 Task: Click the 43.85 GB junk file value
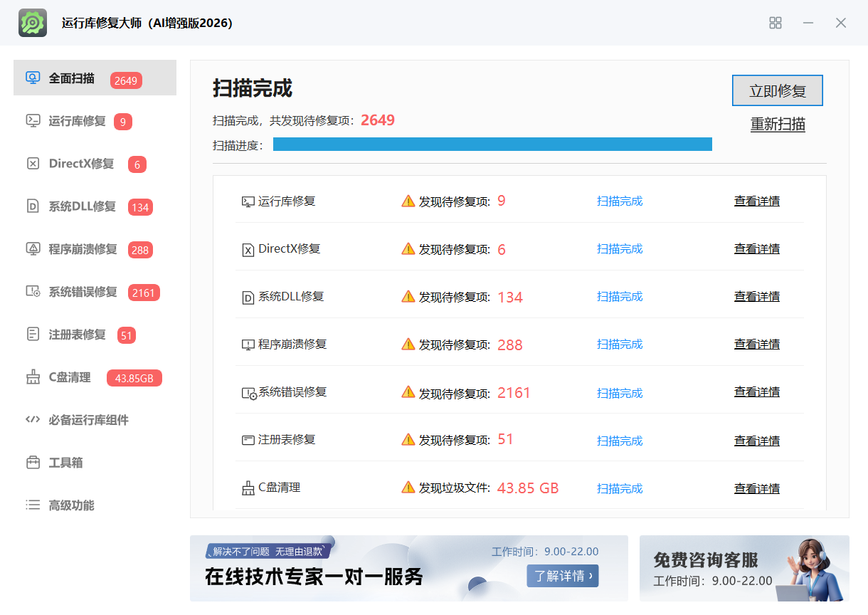(528, 488)
